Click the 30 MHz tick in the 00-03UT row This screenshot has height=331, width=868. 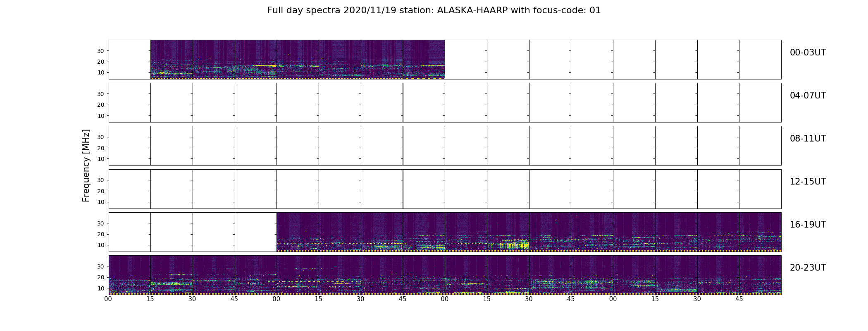(100, 51)
